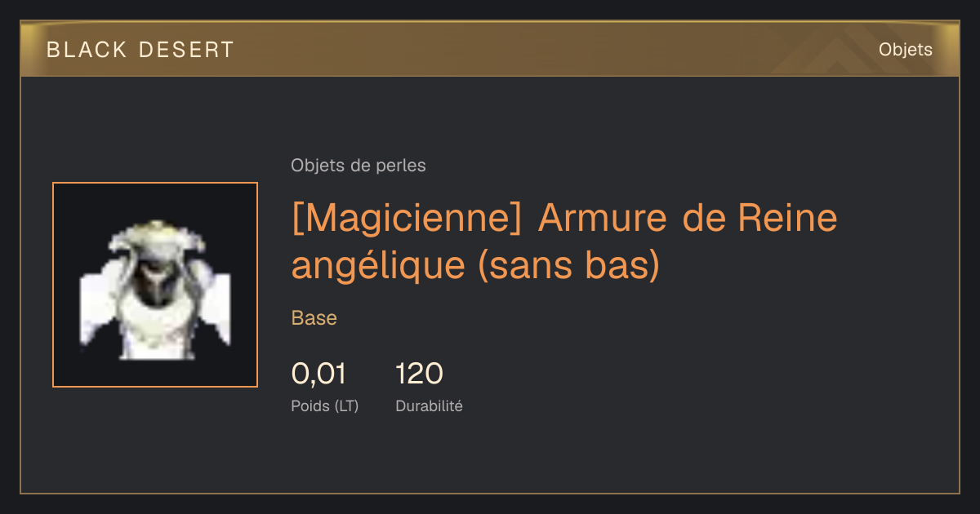Click the 0,01 weight value
The height and width of the screenshot is (514, 980).
[318, 374]
